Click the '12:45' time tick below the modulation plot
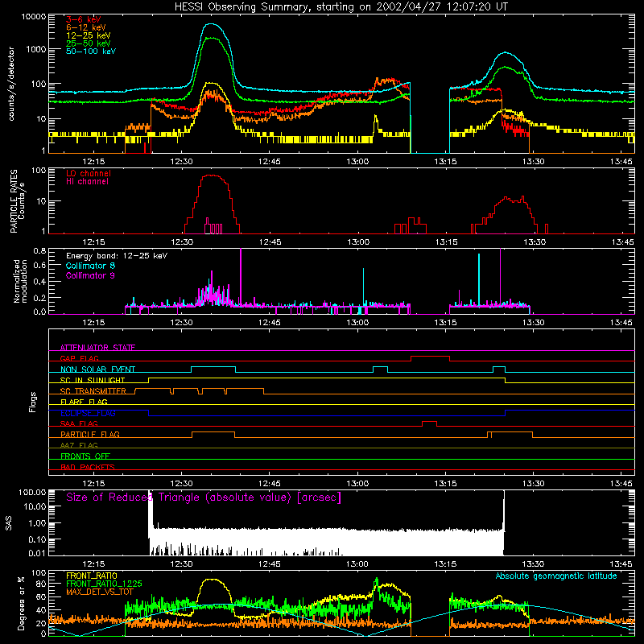Image resolution: width=644 pixels, height=644 pixels. (x=270, y=323)
